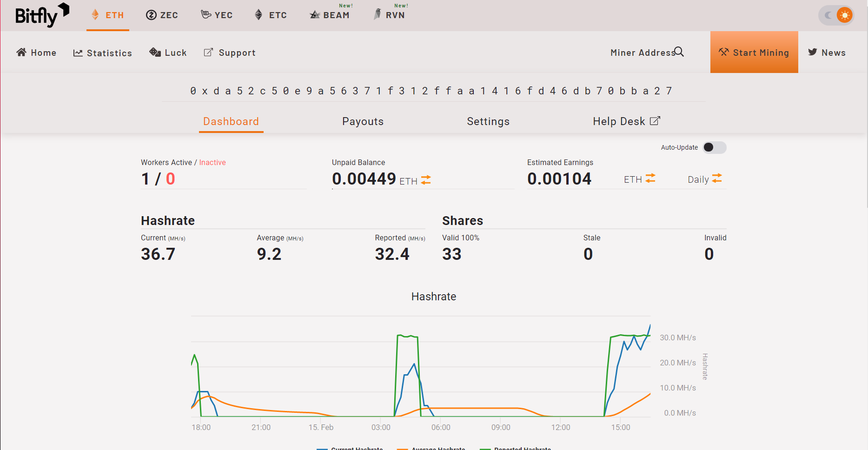
Task: Click the valid shares count 33
Action: [x=452, y=254]
